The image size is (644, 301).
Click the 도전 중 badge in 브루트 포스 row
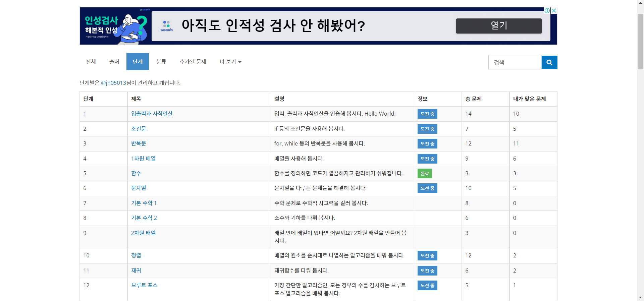(427, 286)
